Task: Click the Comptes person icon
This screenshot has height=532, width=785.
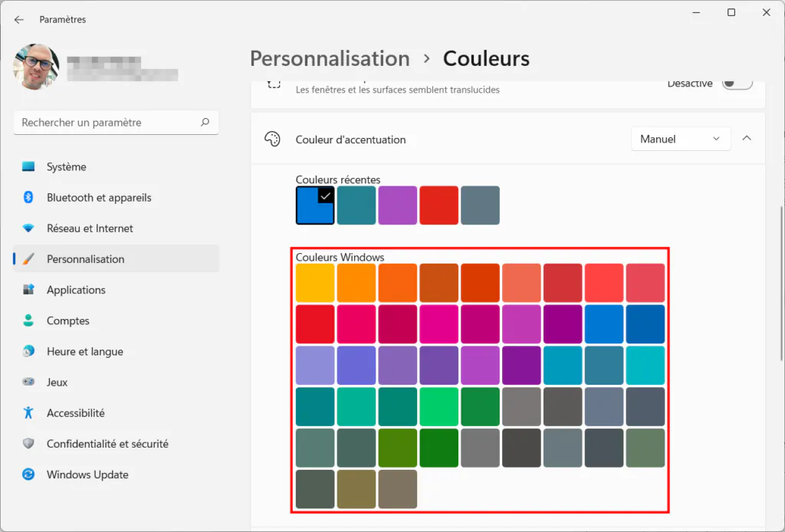Action: [28, 320]
